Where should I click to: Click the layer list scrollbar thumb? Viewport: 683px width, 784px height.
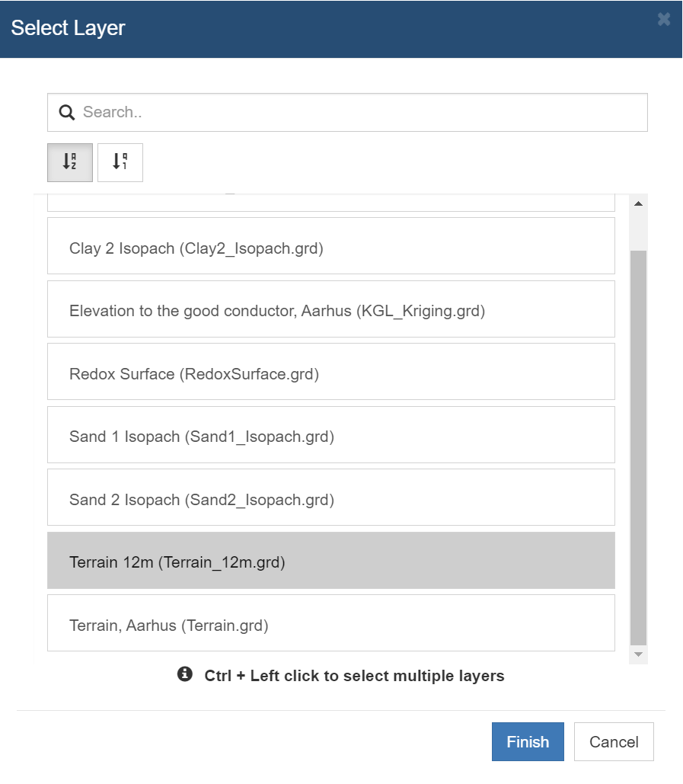point(638,448)
